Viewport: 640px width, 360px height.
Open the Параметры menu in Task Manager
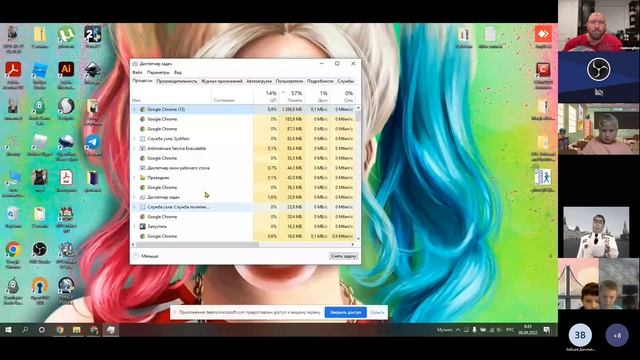(x=158, y=72)
